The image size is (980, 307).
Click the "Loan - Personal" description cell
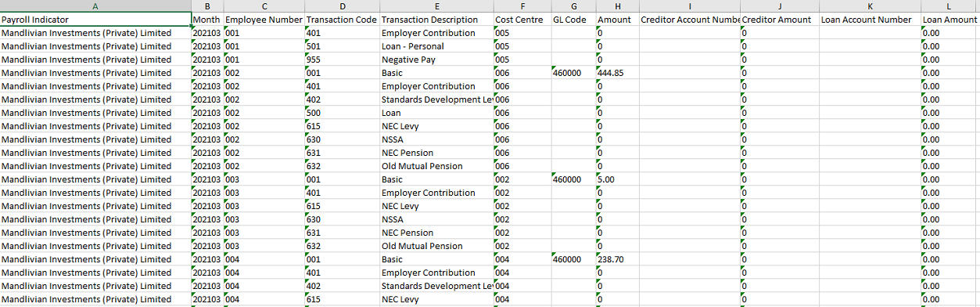tap(437, 46)
